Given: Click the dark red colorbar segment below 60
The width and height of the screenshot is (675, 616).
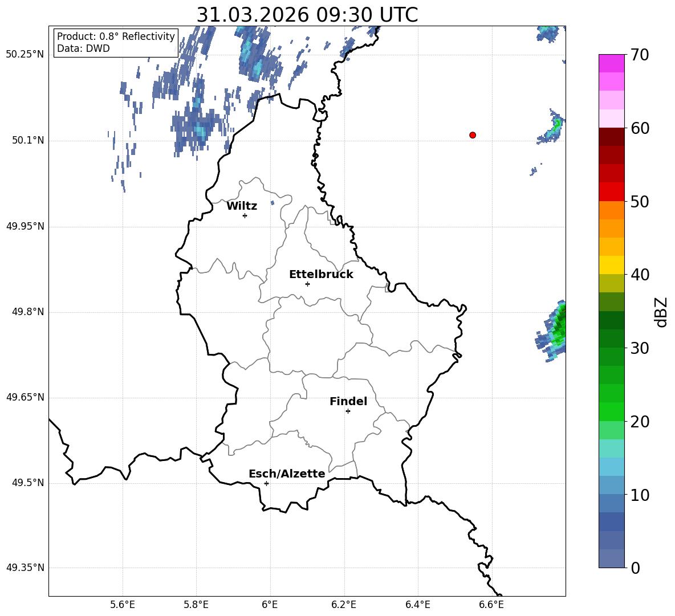Looking at the screenshot, I should [x=612, y=137].
